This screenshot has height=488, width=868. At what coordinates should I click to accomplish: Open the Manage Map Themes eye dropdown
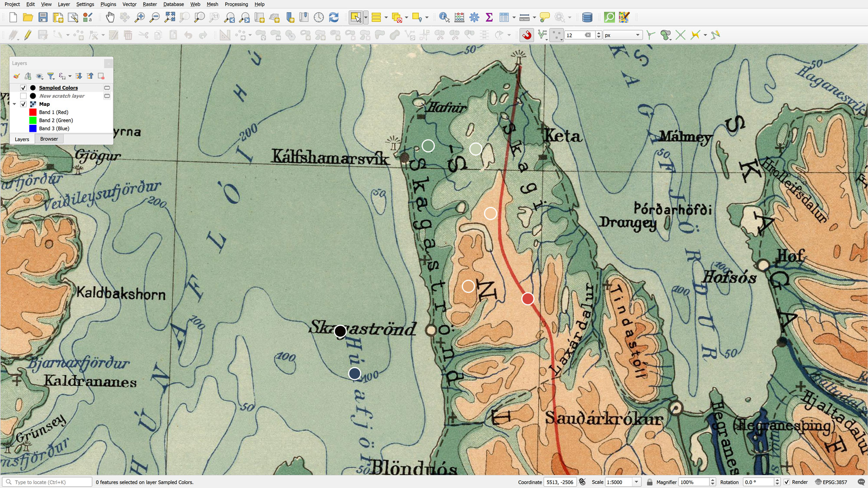(x=39, y=76)
